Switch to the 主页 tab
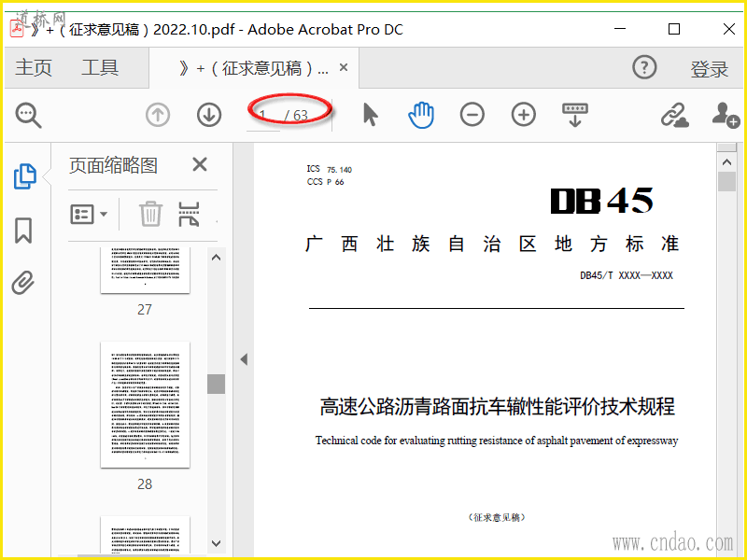Image resolution: width=747 pixels, height=560 pixels. click(x=34, y=67)
